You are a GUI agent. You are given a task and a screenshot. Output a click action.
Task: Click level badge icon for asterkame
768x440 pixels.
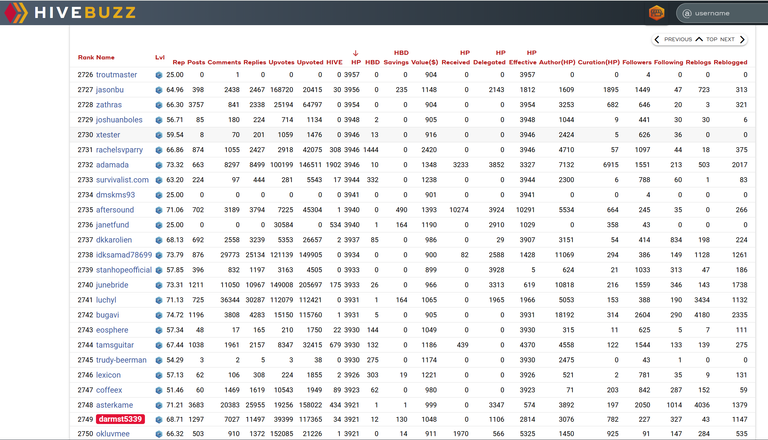[x=159, y=405]
